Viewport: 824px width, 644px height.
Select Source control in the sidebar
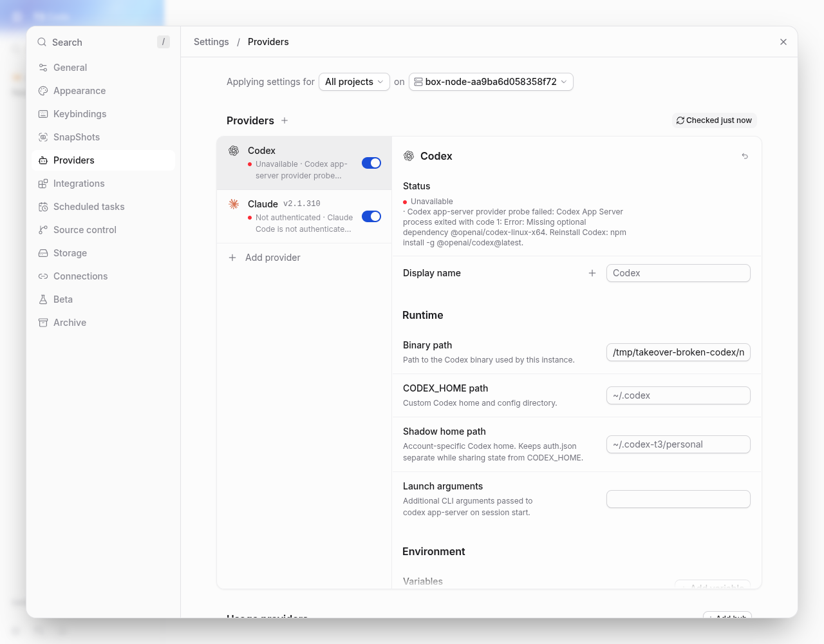click(x=103, y=230)
